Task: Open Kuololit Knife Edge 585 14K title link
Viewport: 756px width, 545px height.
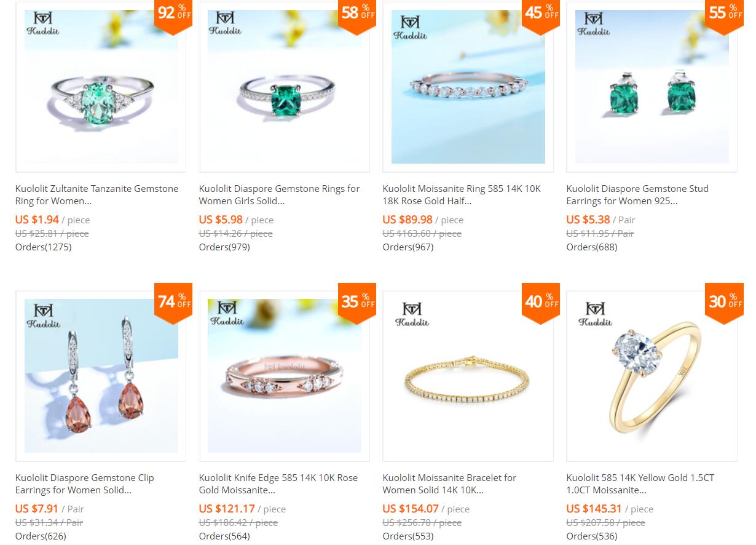Action: pos(278,484)
